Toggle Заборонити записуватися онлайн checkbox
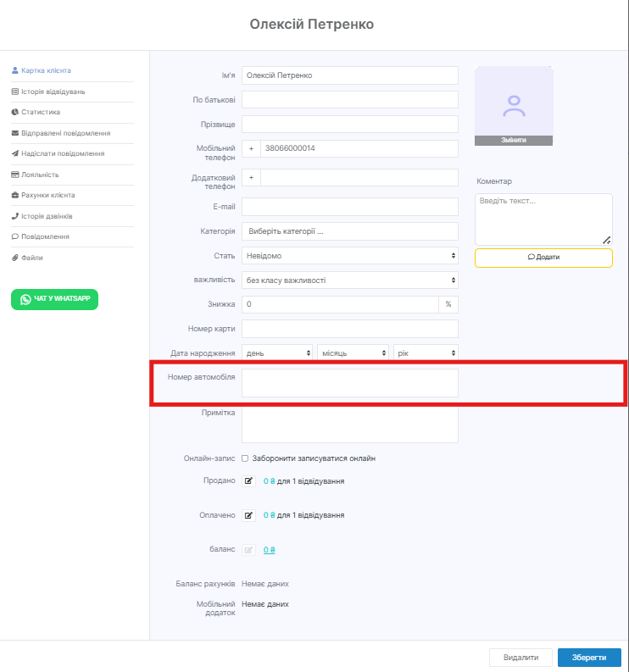The width and height of the screenshot is (629, 672). point(245,458)
